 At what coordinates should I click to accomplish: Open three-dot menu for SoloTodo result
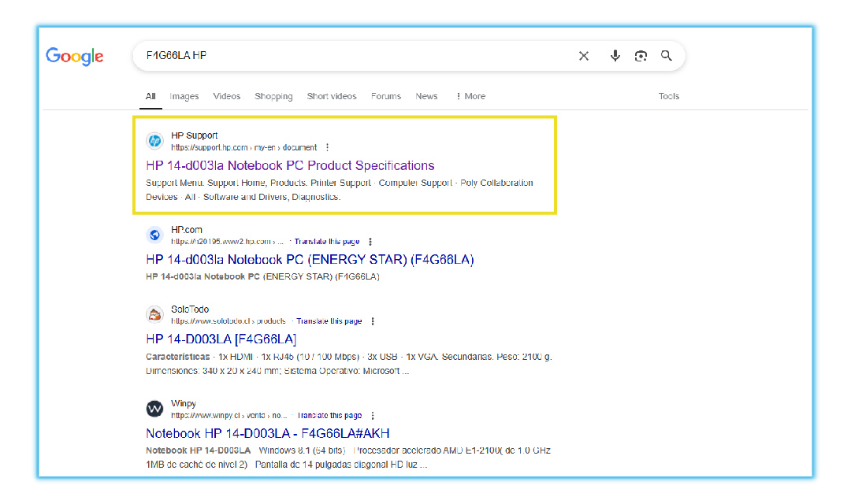(x=373, y=321)
